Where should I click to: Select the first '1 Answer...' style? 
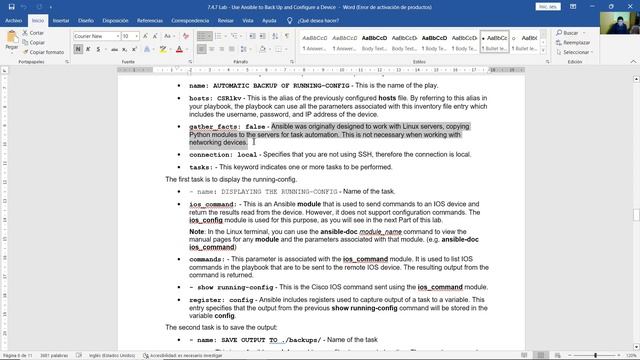[x=314, y=42]
